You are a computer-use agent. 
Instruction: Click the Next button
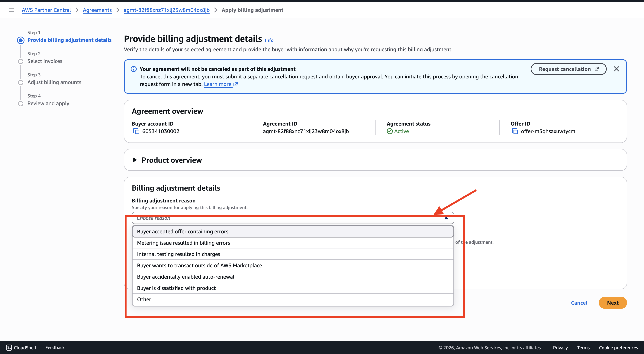(613, 303)
